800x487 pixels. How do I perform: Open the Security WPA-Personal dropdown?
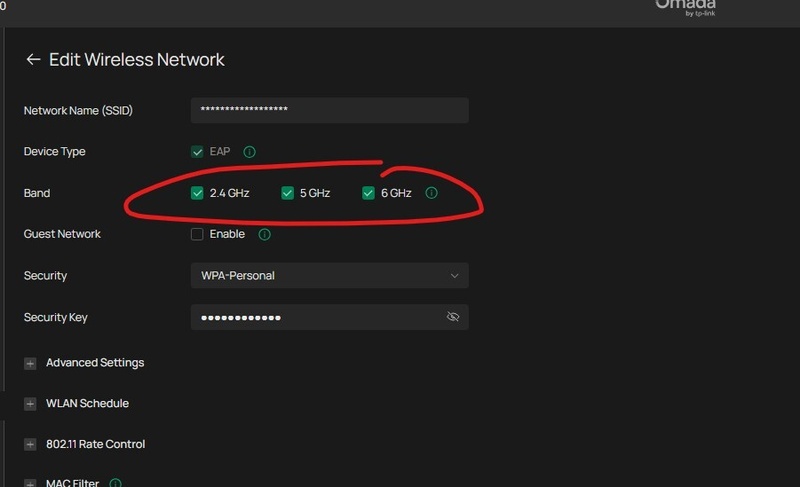coord(330,275)
